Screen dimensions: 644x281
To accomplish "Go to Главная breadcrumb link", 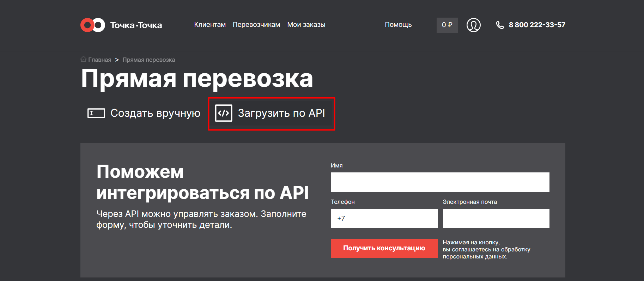I will [99, 60].
